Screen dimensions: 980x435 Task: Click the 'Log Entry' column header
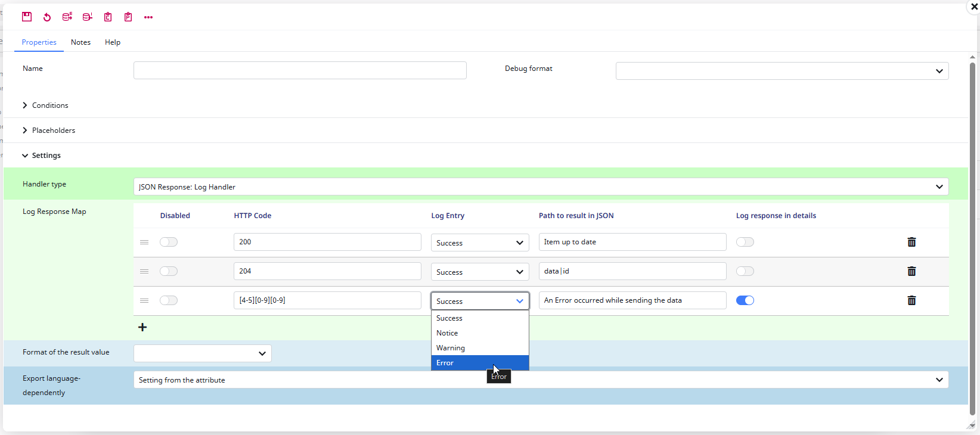(x=448, y=216)
